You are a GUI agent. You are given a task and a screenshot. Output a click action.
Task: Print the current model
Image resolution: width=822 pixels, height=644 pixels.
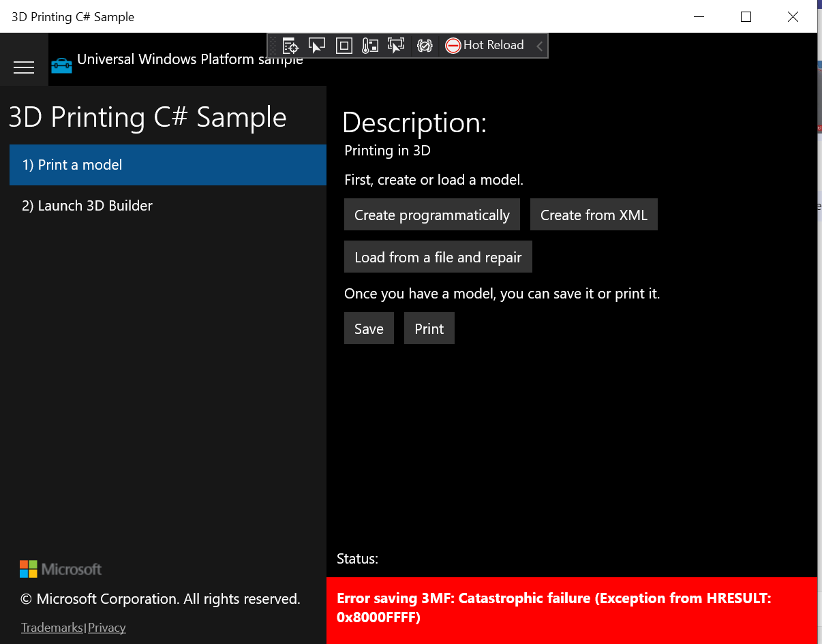pos(429,328)
